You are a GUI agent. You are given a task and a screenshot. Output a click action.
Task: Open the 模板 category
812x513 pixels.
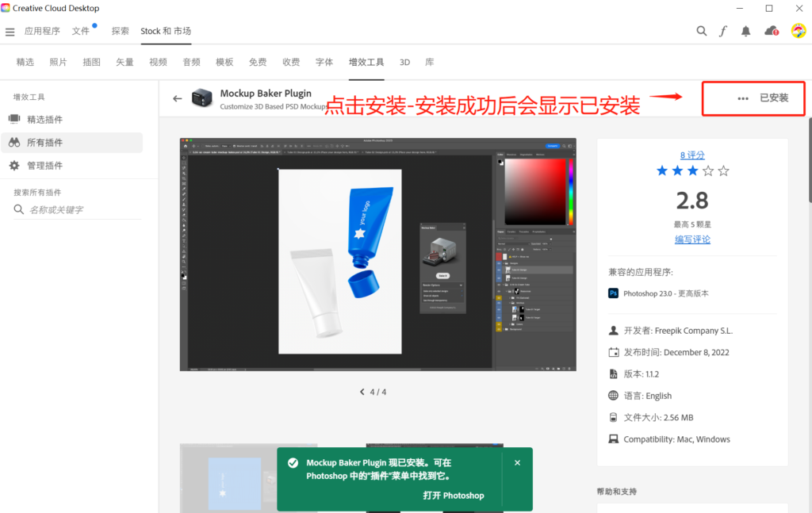[x=224, y=62]
